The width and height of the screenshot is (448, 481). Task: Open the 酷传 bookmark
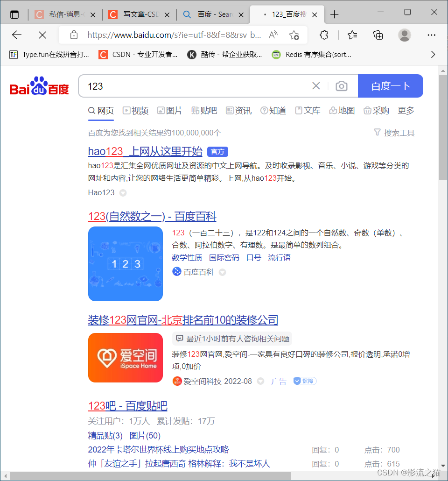click(225, 55)
